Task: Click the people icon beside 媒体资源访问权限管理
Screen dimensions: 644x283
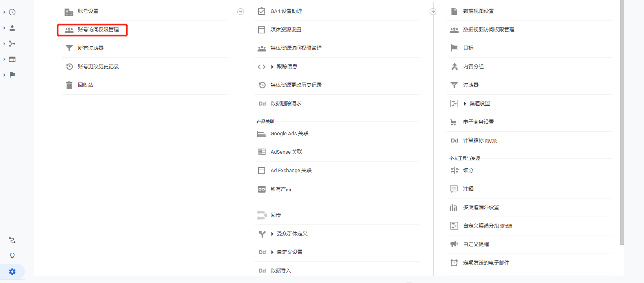Action: (x=262, y=48)
